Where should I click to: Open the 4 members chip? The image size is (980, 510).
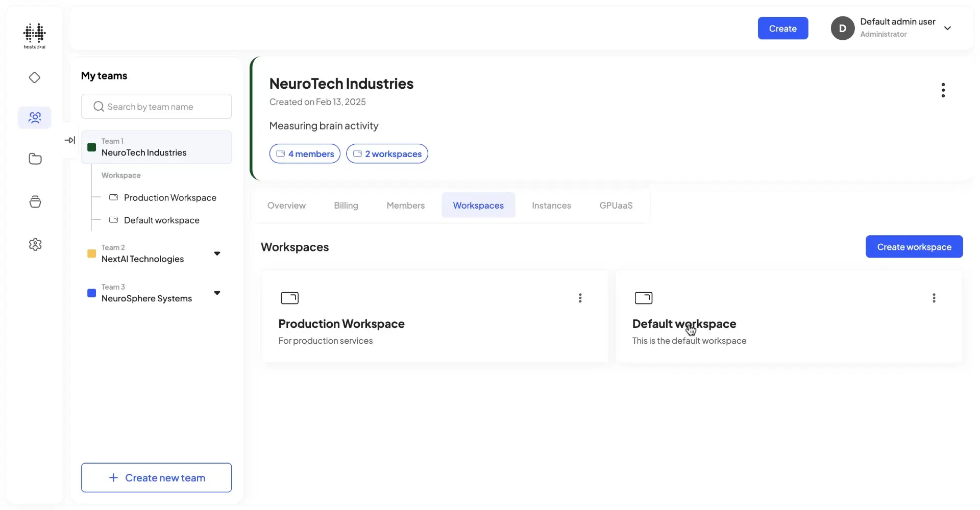[x=305, y=154]
